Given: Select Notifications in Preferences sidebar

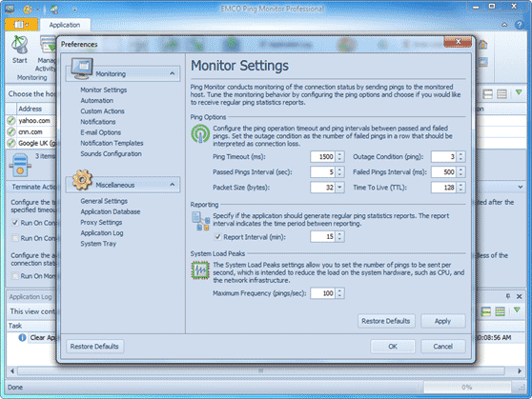Looking at the screenshot, I should tap(97, 122).
